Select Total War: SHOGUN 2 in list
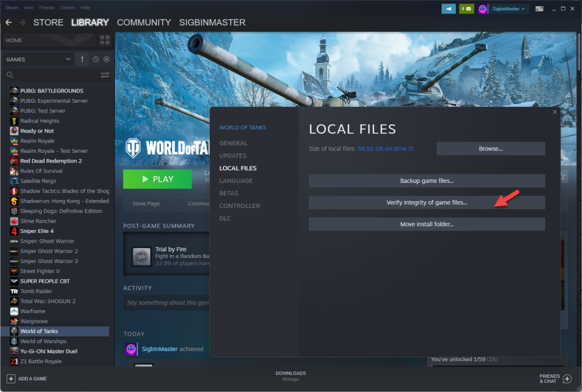 coord(48,301)
